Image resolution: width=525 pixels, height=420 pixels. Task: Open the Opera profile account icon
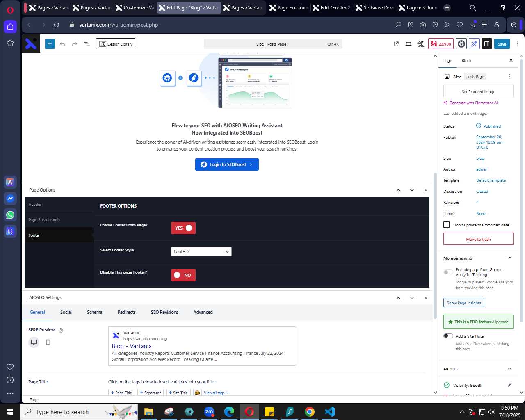(x=497, y=25)
